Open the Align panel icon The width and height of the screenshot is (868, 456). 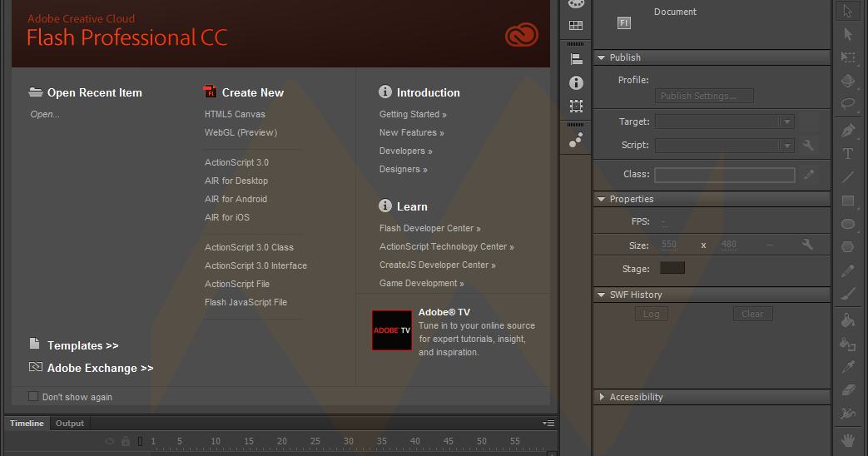tap(576, 58)
